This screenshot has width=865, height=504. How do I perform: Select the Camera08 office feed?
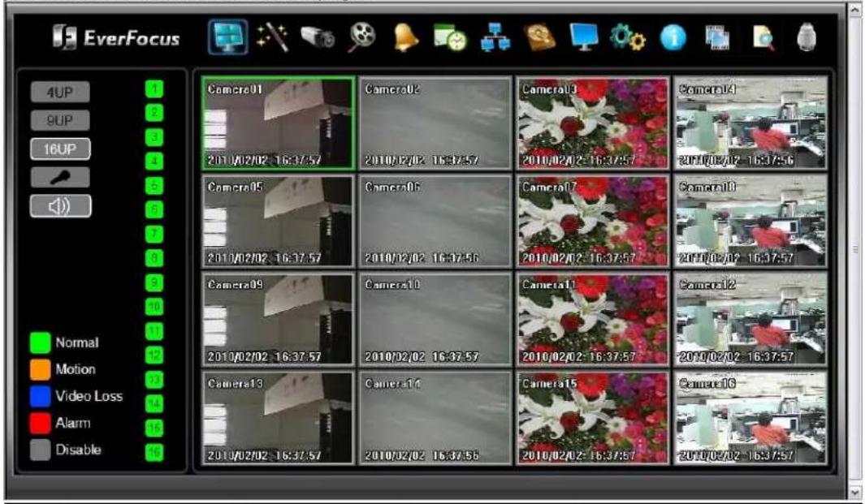(x=750, y=221)
